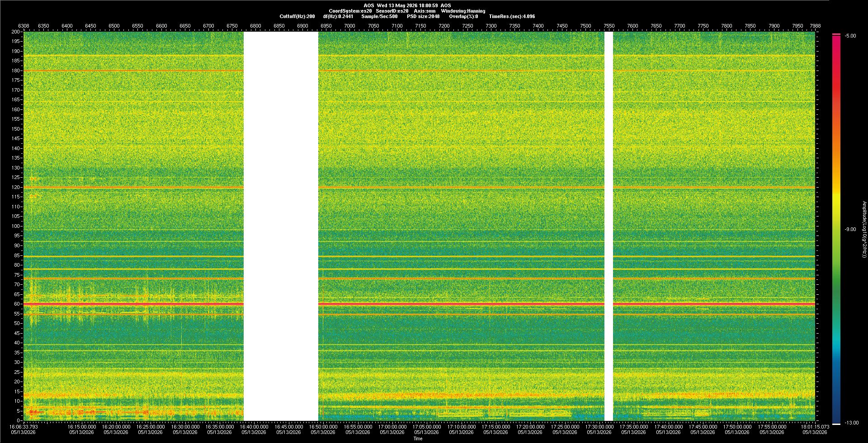
Task: Click the wide white data gap near 16:45:00
Action: 281,226
